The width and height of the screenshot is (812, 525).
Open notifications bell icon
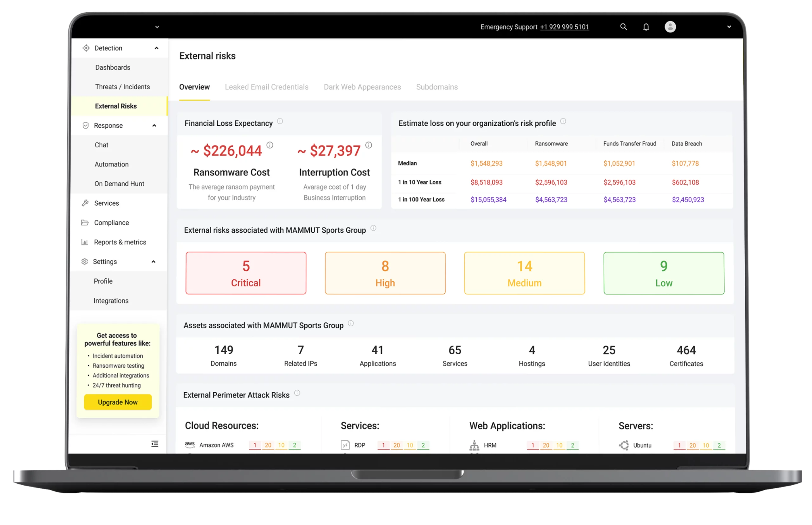coord(646,27)
